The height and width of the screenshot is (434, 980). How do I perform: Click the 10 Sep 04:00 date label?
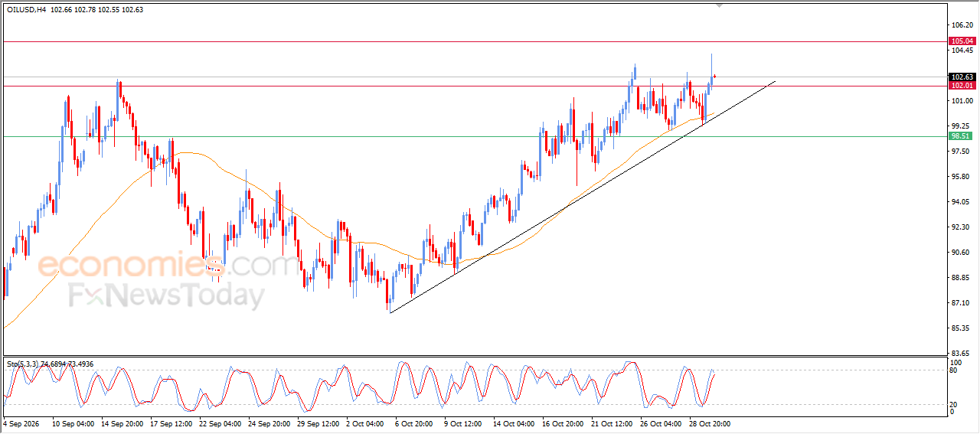(75, 423)
